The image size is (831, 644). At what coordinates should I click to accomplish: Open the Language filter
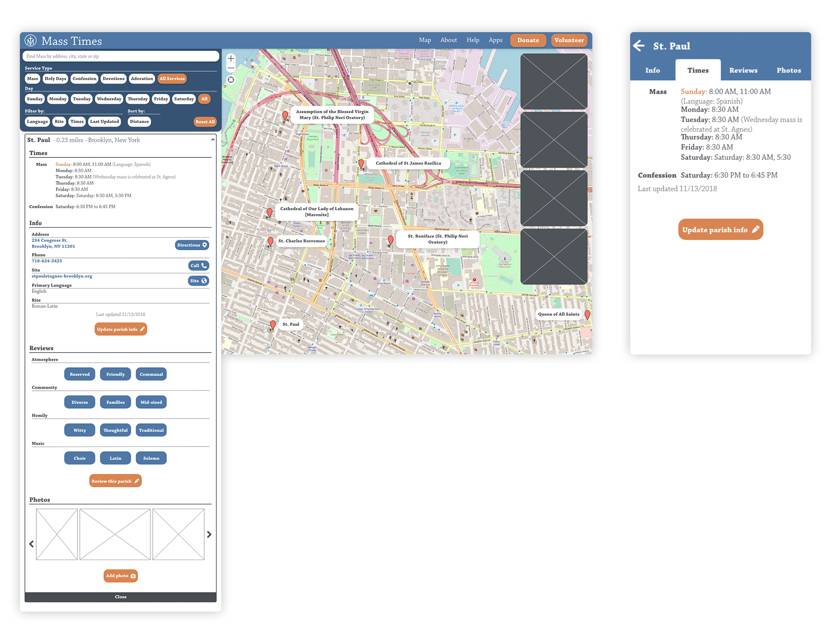pos(37,122)
